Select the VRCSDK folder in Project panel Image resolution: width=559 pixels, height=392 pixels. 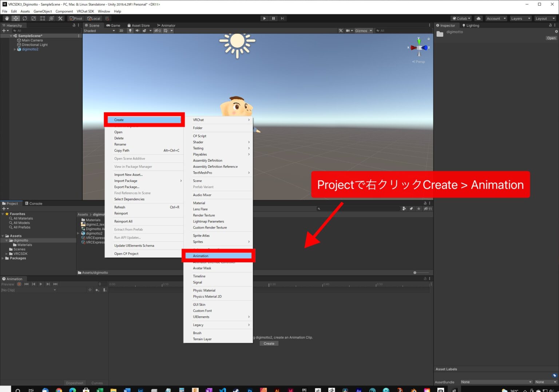(20, 254)
